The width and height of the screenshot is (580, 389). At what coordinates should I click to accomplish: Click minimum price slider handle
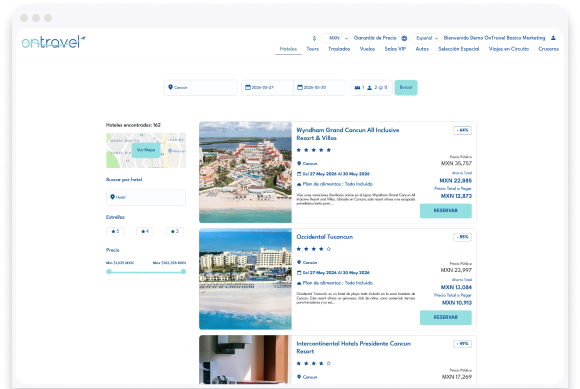[109, 272]
